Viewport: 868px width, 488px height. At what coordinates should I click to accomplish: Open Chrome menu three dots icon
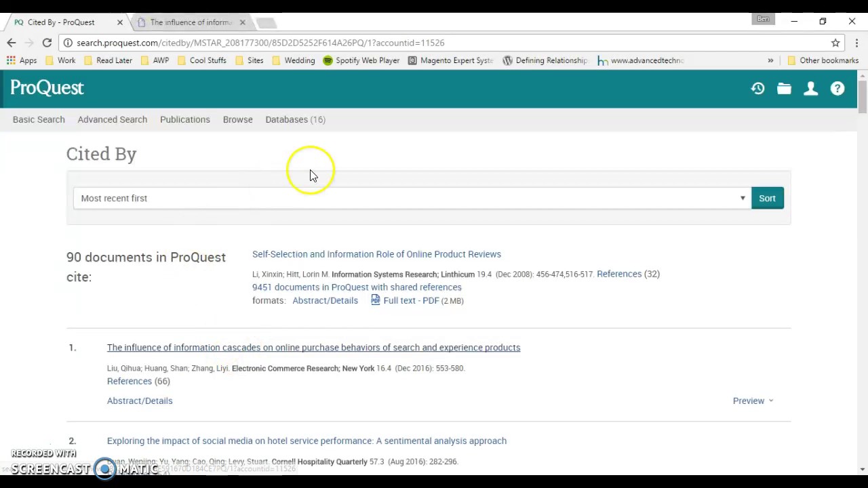click(856, 43)
